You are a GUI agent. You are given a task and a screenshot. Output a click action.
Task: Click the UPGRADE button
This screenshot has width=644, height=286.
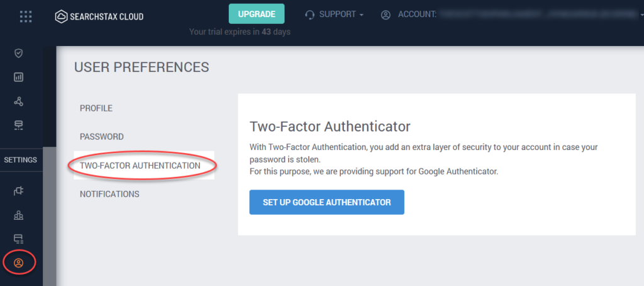257,14
